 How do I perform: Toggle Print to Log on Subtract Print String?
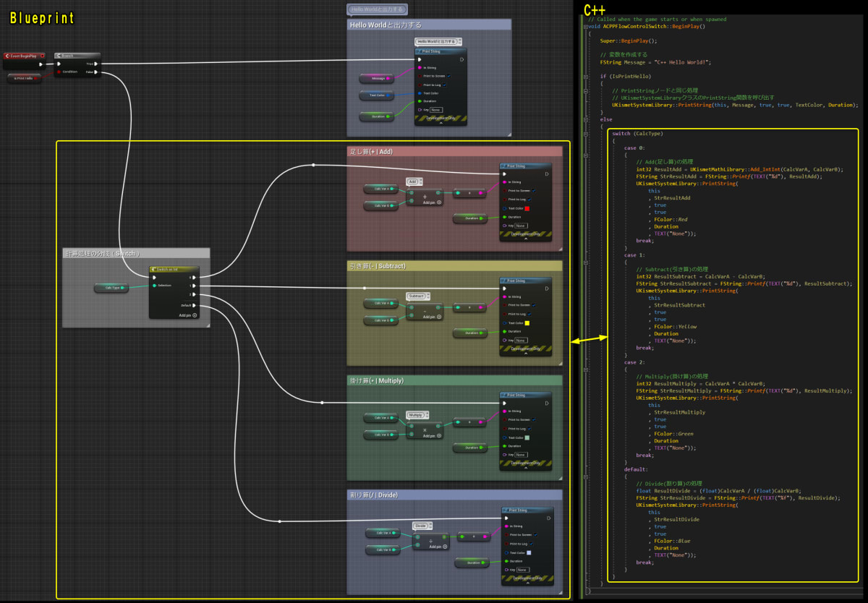click(529, 314)
